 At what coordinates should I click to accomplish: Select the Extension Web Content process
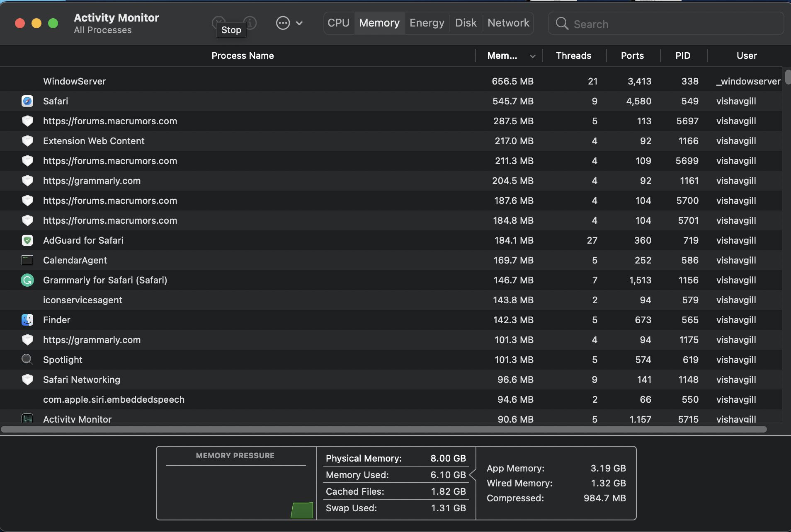tap(94, 141)
